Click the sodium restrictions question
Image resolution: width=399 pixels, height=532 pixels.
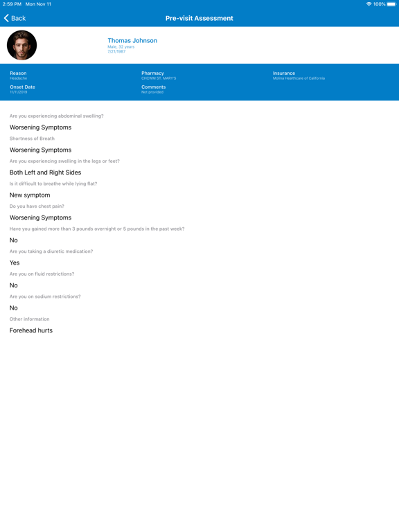pyautogui.click(x=45, y=296)
